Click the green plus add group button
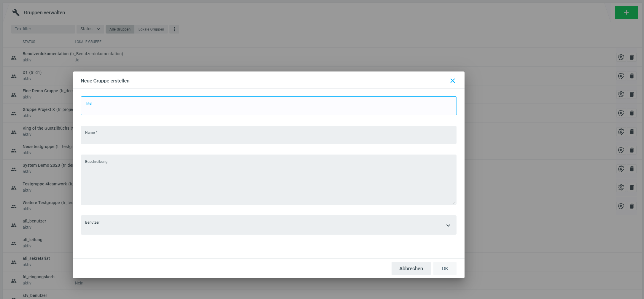 [626, 12]
